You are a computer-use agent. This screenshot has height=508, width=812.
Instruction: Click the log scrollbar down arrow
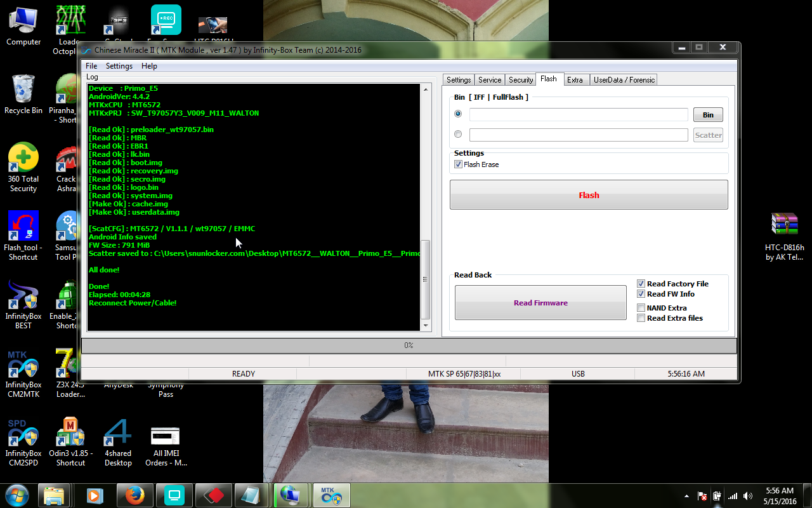click(426, 326)
